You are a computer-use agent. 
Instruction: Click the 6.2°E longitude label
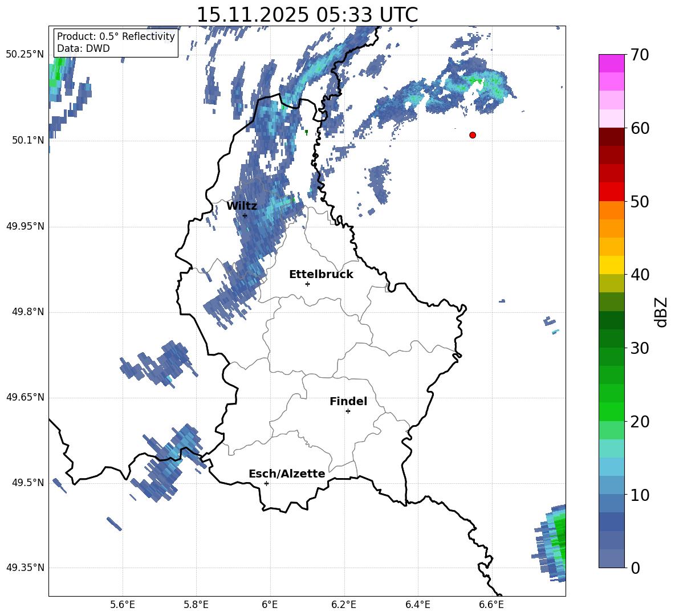point(344,605)
